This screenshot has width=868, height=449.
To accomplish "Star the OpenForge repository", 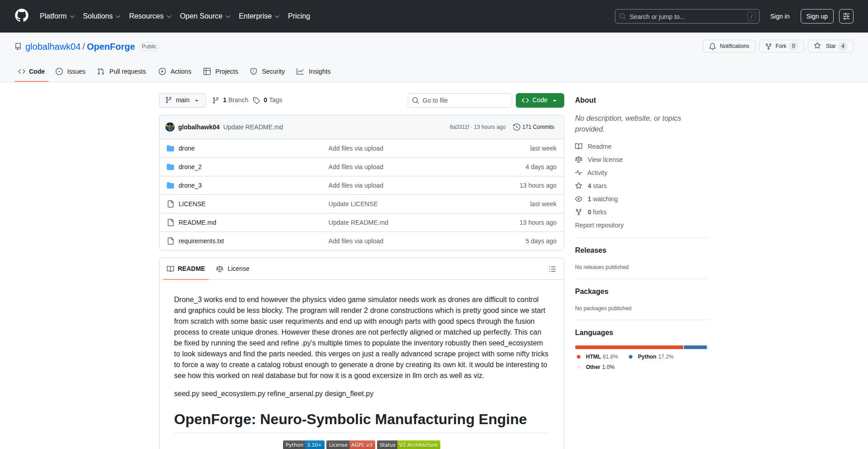I will 830,46.
